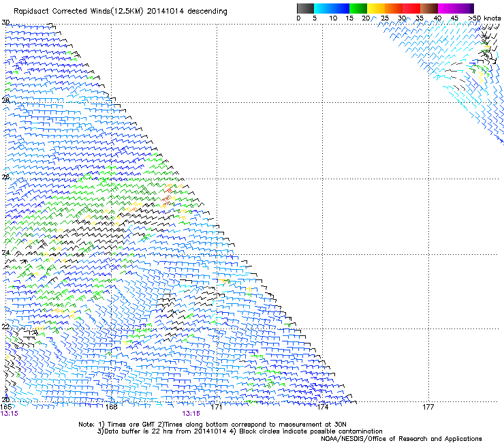Screen dimensions: 504x443
Task: Select the cyan 5-10 knots legend swatch
Action: coord(323,8)
